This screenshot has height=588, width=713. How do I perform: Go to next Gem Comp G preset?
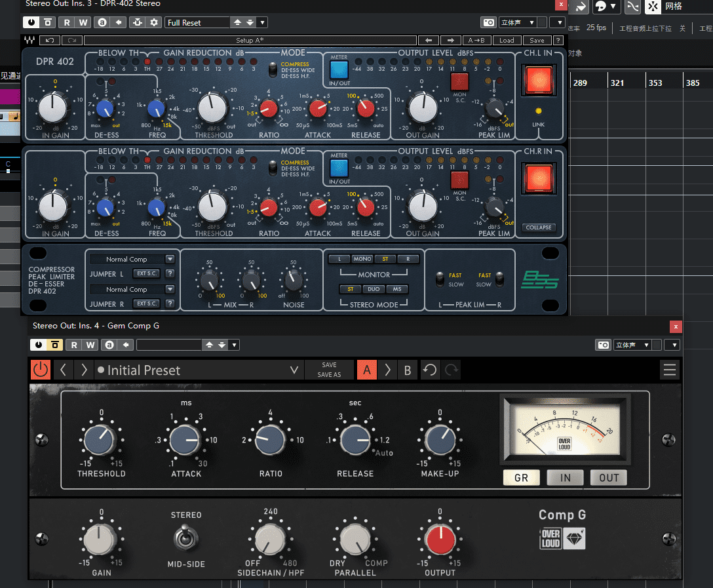tap(84, 370)
